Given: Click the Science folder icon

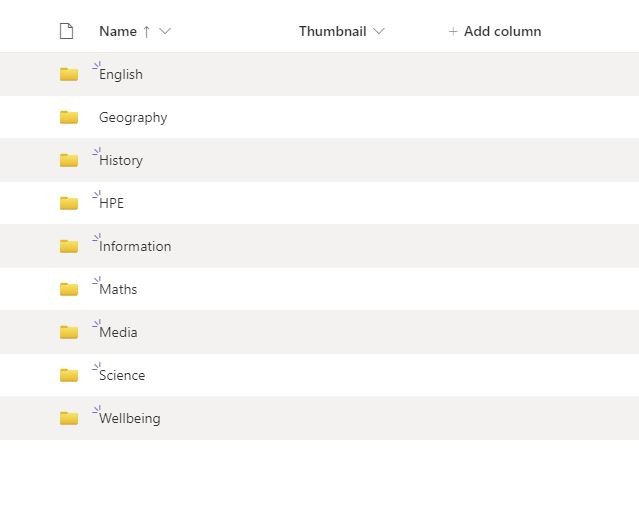Looking at the screenshot, I should (x=69, y=375).
